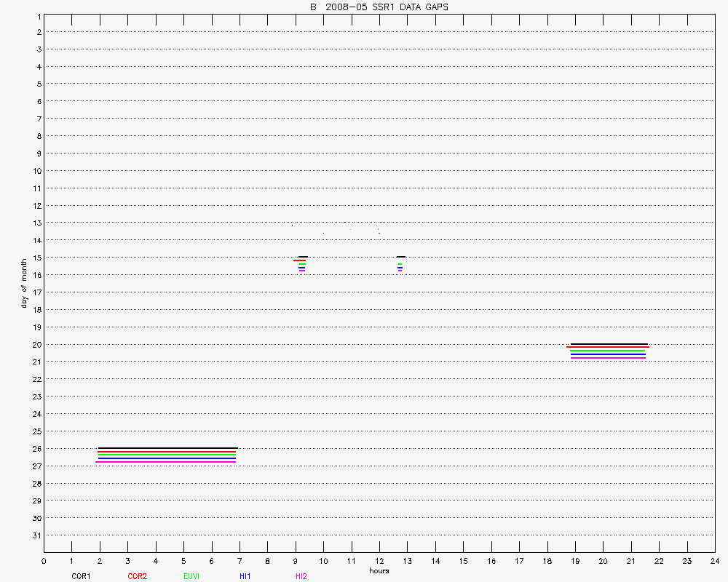Image resolution: width=728 pixels, height=582 pixels.
Task: Click day 31 tick label on y-axis
Action: pos(35,535)
